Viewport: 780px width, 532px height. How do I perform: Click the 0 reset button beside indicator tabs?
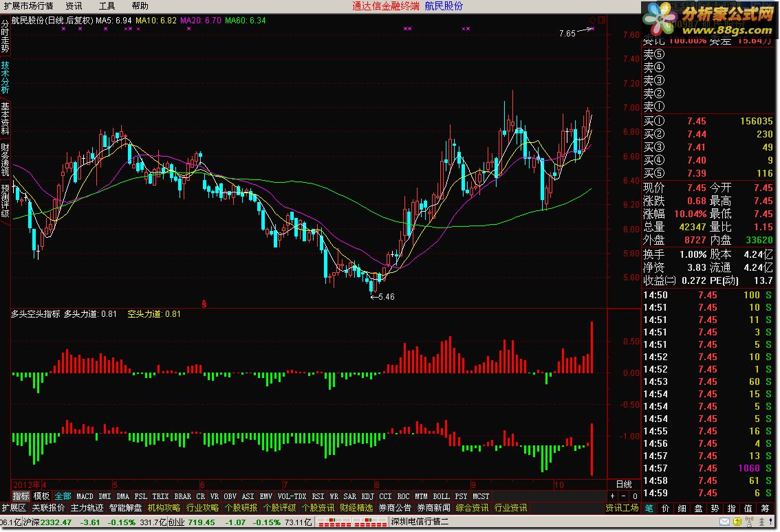coord(635,496)
